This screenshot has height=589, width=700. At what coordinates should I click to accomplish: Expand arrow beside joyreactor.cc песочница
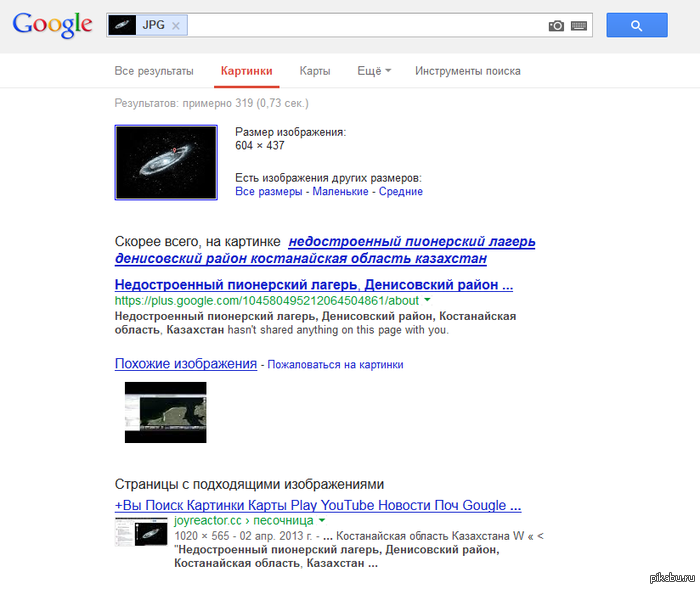(322, 521)
